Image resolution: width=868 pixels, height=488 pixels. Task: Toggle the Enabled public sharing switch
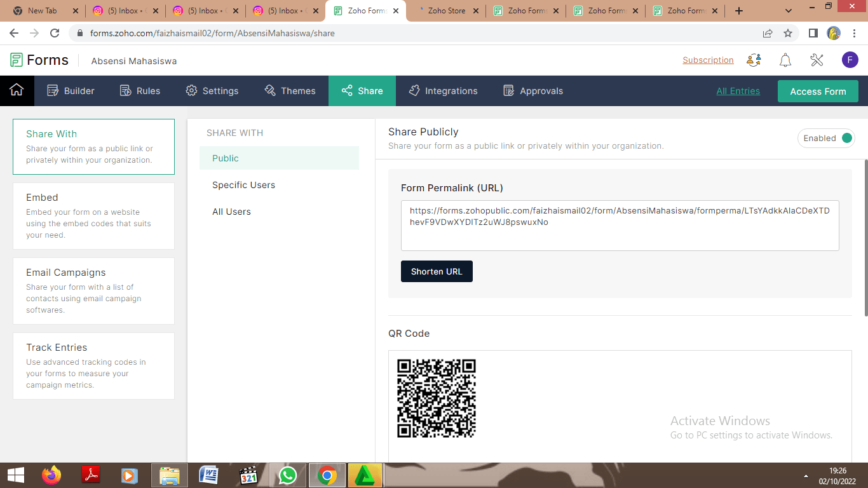(x=826, y=138)
